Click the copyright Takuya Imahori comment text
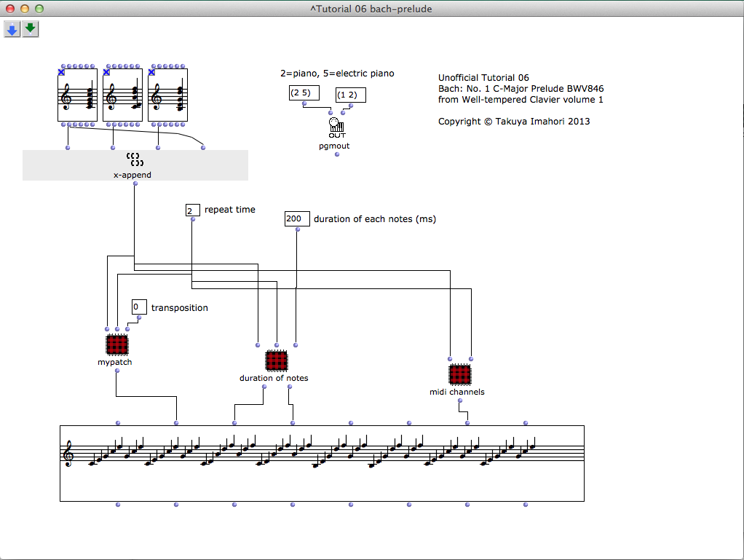 514,122
